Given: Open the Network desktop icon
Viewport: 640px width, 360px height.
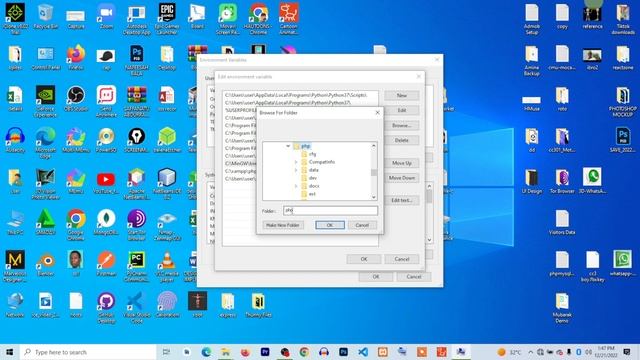Looking at the screenshot, I should (15, 304).
